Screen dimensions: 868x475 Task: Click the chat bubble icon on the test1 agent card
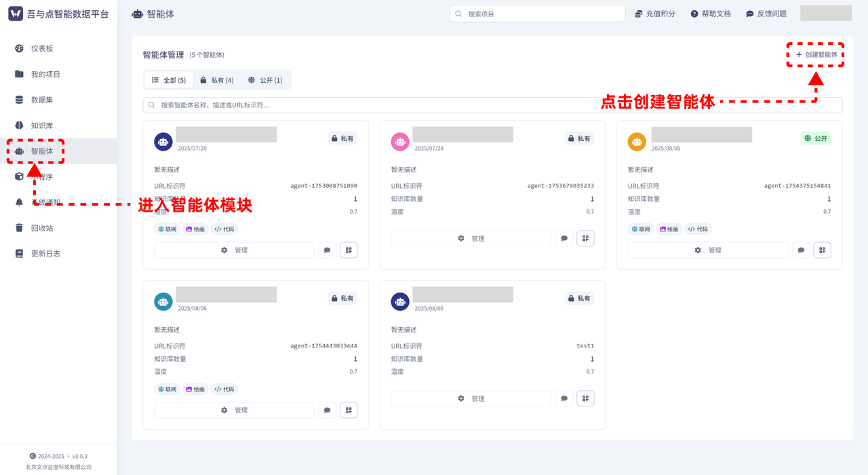(564, 398)
